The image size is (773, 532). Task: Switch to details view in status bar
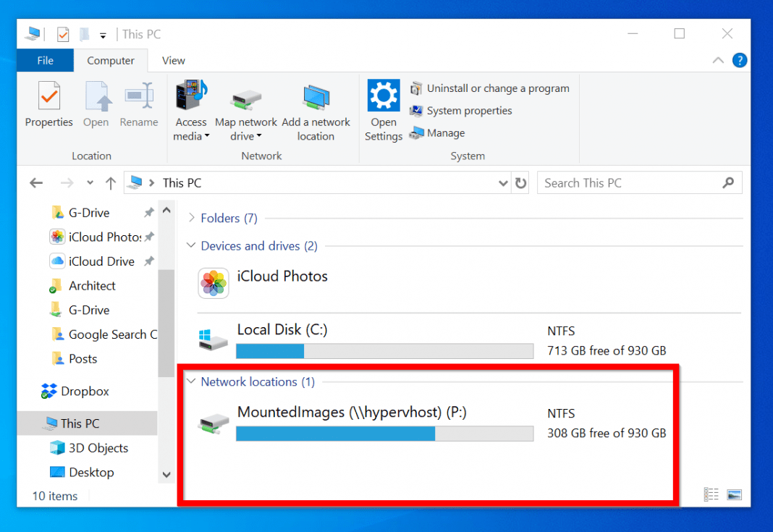click(x=710, y=494)
